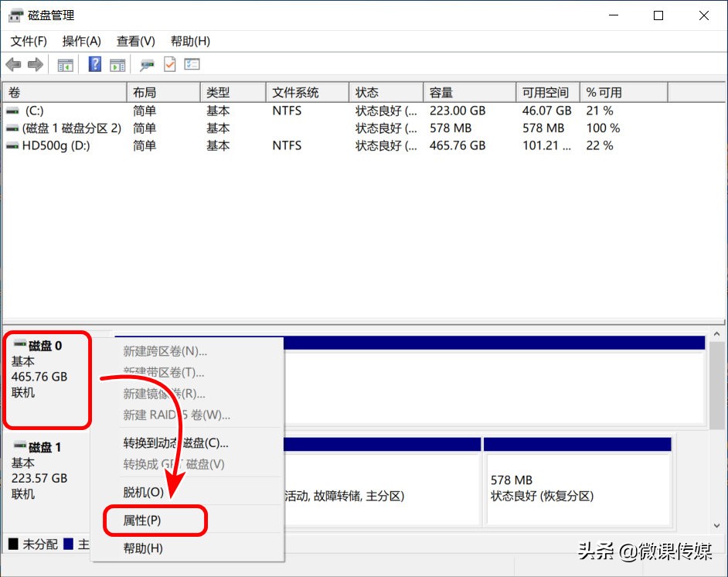Click the show/hide action pane toolbar icon

[117, 64]
